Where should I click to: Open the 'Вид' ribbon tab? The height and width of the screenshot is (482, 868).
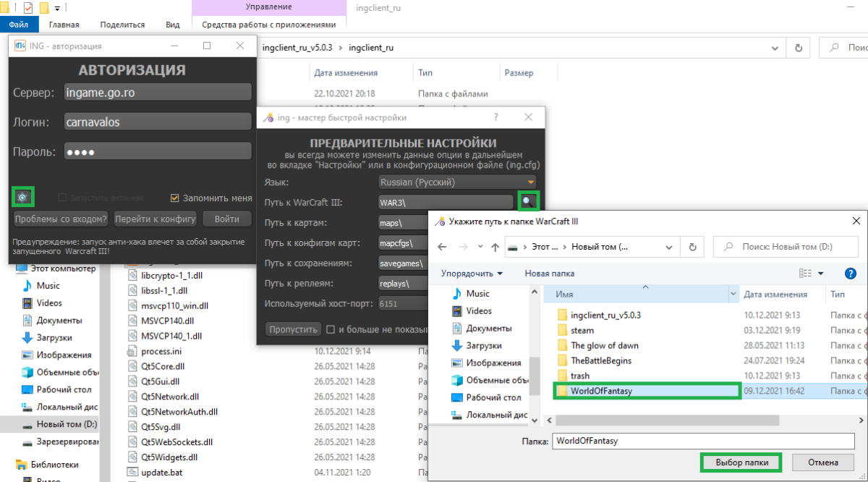tap(172, 24)
